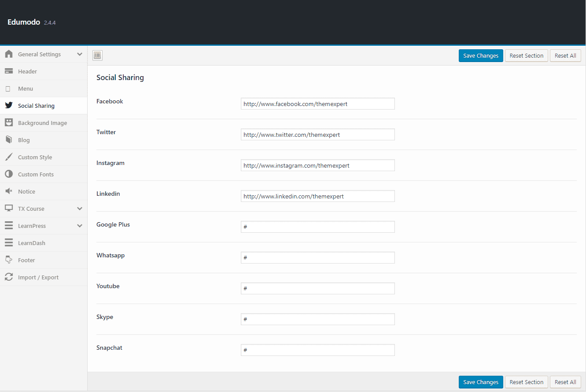The width and height of the screenshot is (586, 392).
Task: Click the Save Changes button
Action: [480, 55]
